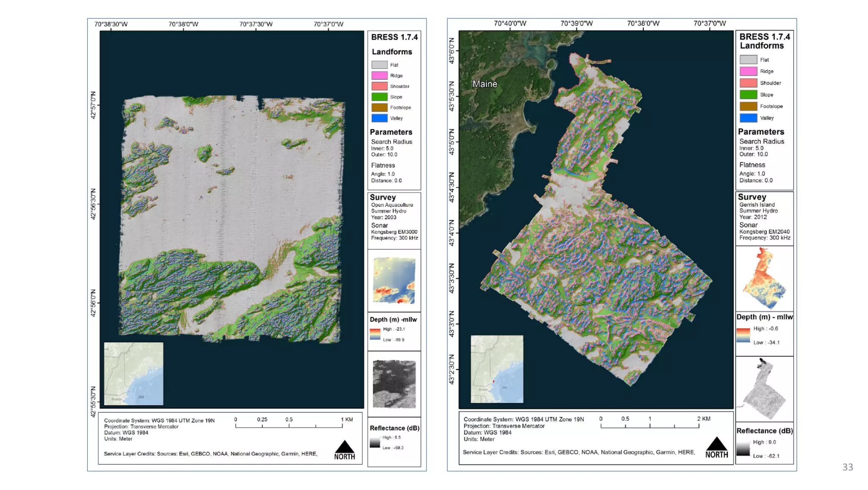Image resolution: width=868 pixels, height=490 pixels.
Task: Click the North arrow on left map
Action: point(344,449)
